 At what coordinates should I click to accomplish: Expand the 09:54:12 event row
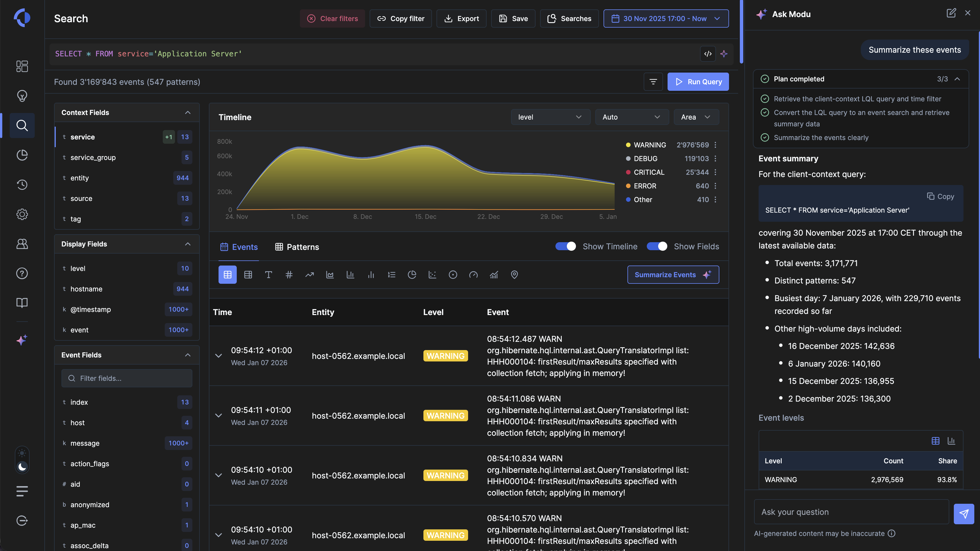pos(218,356)
